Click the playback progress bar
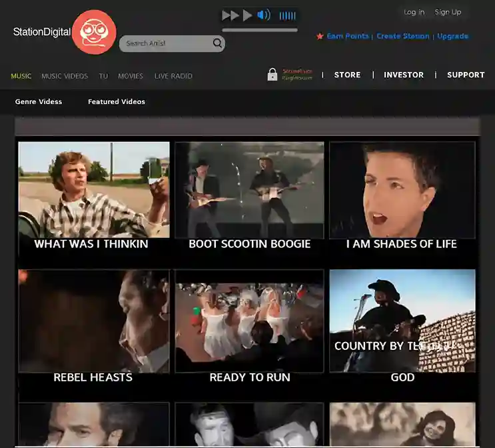The height and width of the screenshot is (448, 495). click(x=260, y=30)
